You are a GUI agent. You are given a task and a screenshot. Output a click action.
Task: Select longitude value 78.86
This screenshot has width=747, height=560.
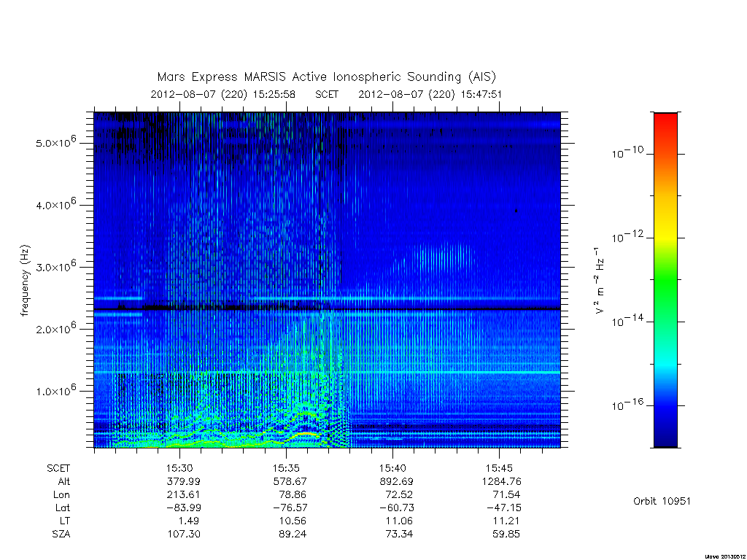293,495
